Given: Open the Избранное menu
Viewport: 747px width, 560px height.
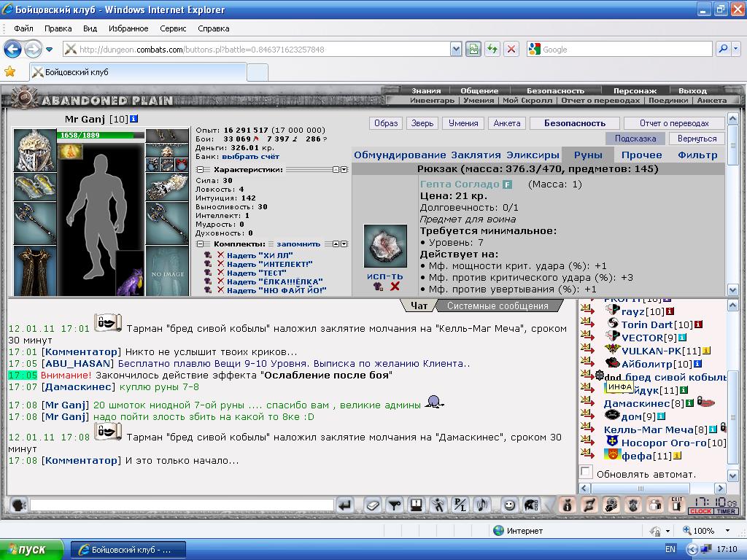Looking at the screenshot, I should point(128,28).
